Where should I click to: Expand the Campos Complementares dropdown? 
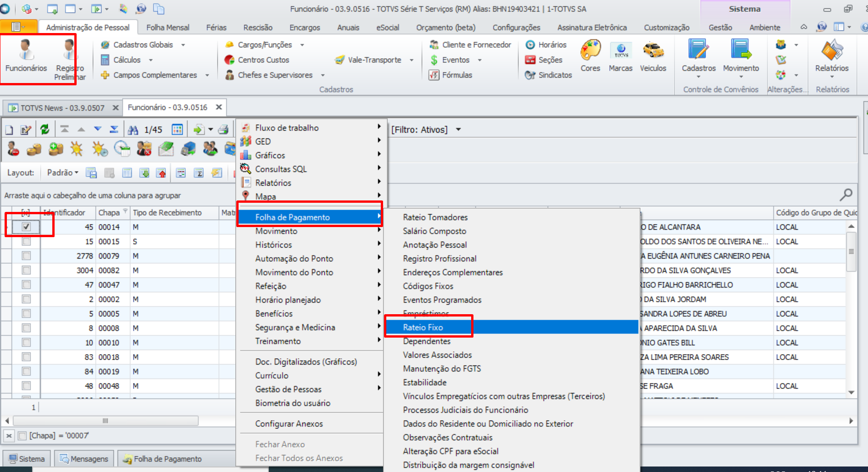pyautogui.click(x=207, y=75)
